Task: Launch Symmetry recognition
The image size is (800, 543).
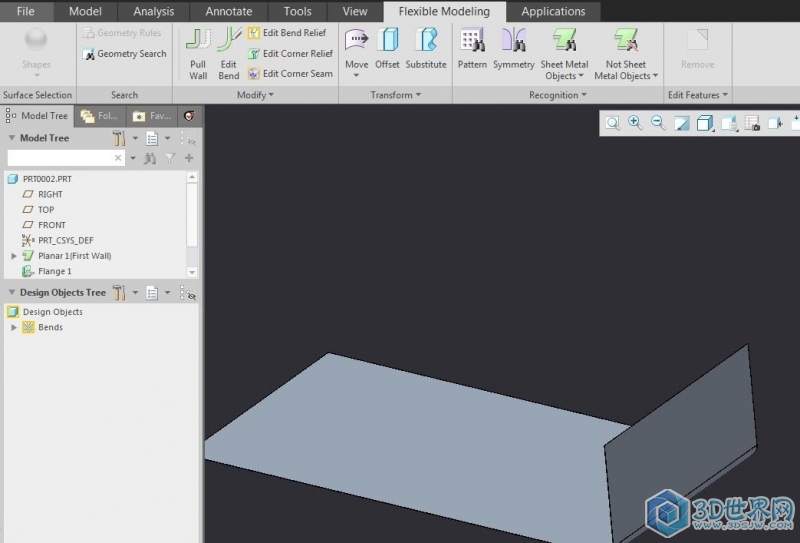Action: 513,49
